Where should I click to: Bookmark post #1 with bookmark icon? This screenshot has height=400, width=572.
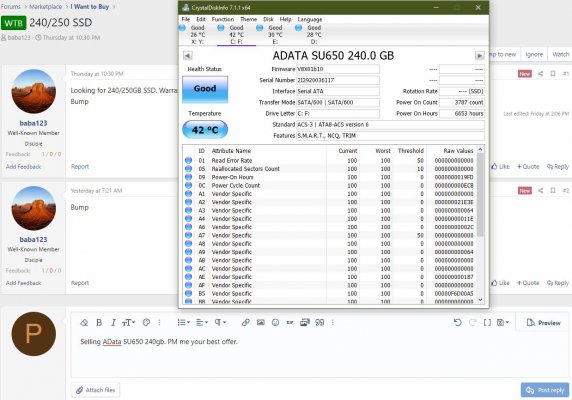coord(553,74)
